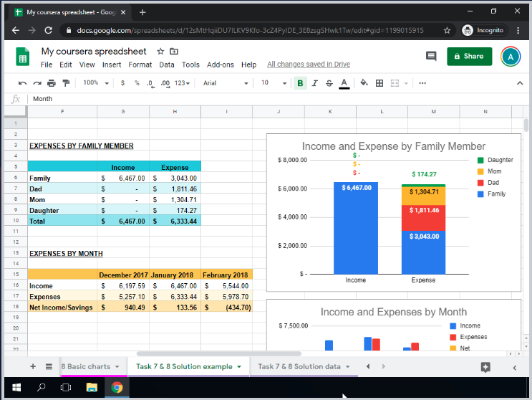Click the Undo icon in toolbar
Viewport: 532px width, 400px height.
tap(24, 83)
